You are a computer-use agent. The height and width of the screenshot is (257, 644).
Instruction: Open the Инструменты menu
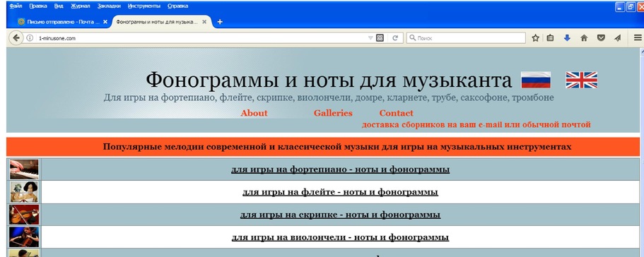coord(144,6)
